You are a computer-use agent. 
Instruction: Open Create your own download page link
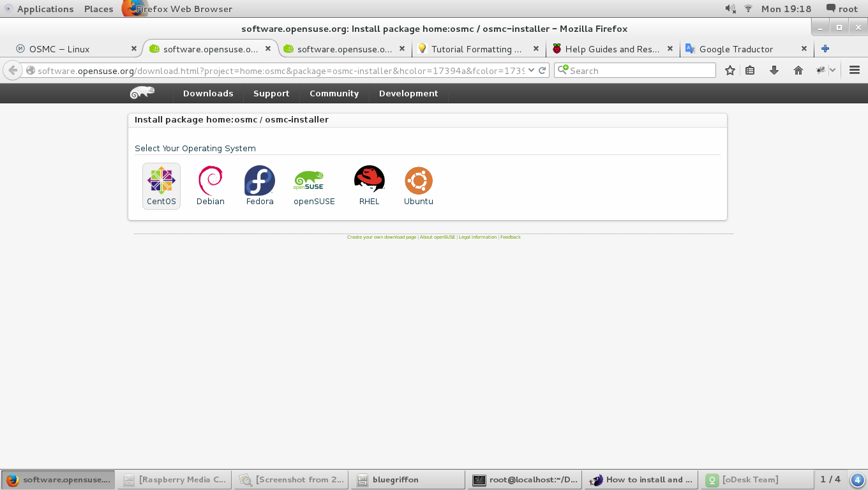tap(382, 237)
